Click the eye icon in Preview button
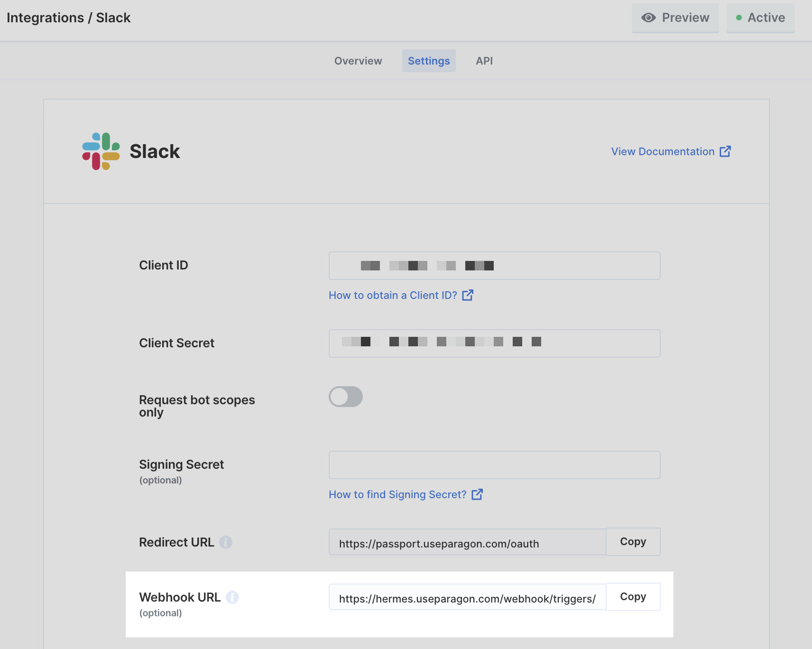812x649 pixels. click(648, 18)
